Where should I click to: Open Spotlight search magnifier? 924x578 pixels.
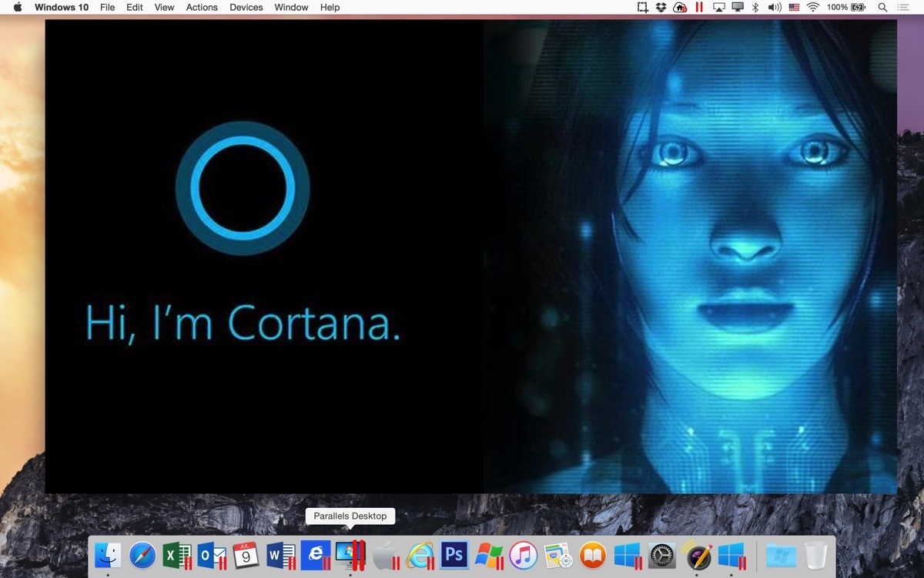tap(882, 8)
